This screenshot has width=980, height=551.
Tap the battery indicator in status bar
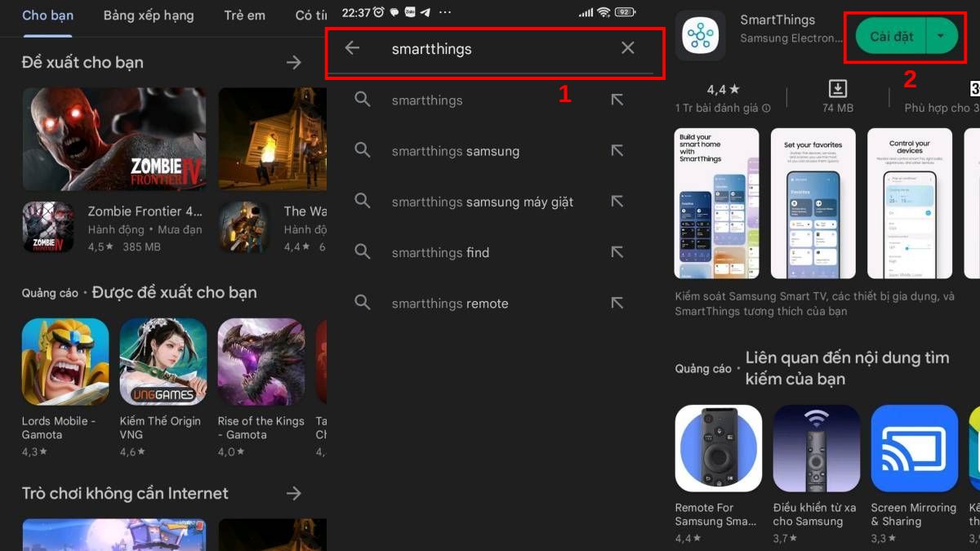point(626,12)
